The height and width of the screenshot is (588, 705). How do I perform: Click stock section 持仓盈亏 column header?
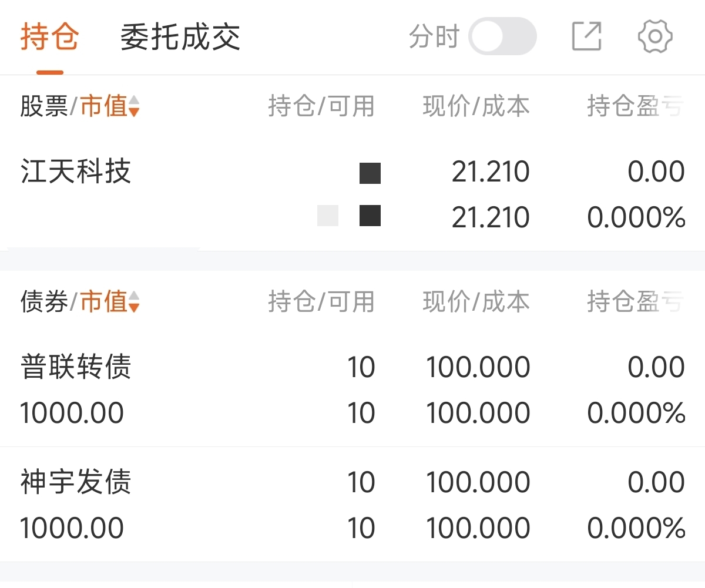(636, 106)
